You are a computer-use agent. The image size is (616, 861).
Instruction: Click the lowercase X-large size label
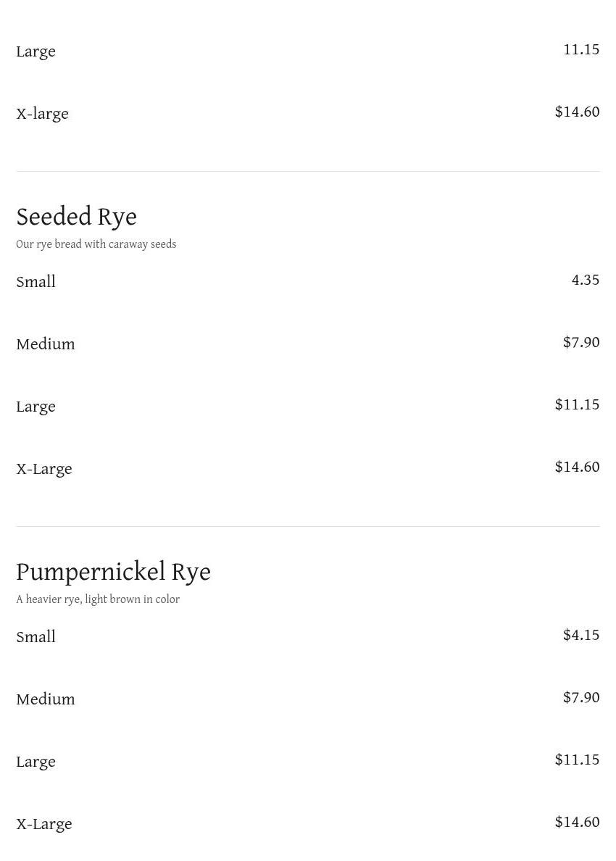(x=42, y=114)
